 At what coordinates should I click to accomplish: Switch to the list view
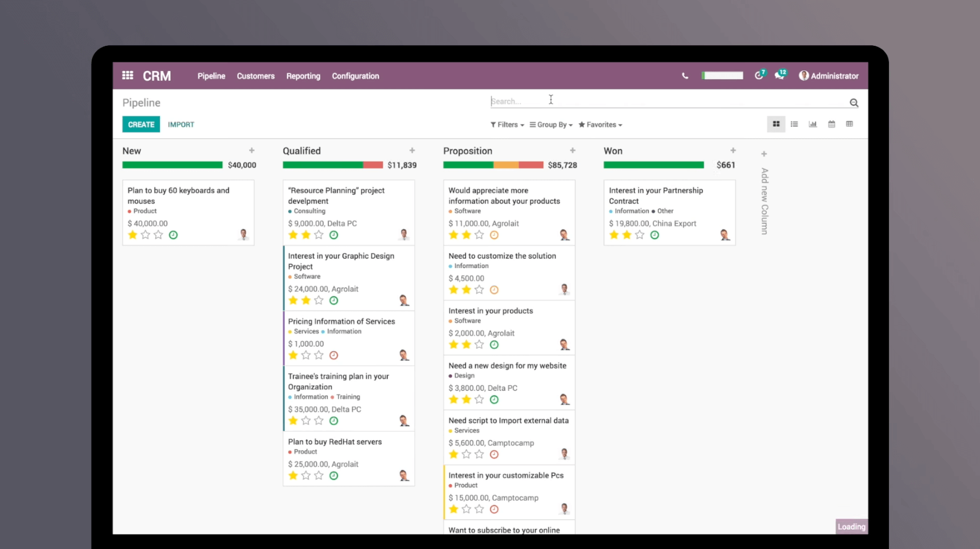point(794,124)
